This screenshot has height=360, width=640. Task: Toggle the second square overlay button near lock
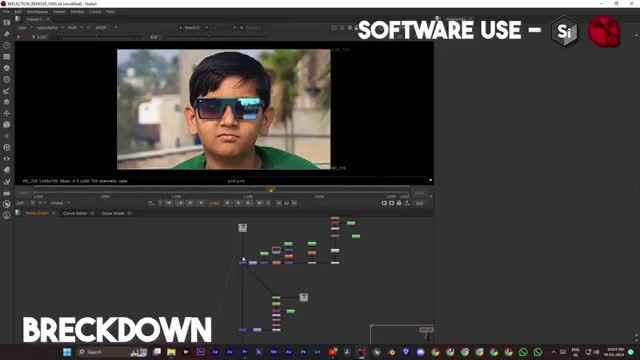(x=391, y=203)
